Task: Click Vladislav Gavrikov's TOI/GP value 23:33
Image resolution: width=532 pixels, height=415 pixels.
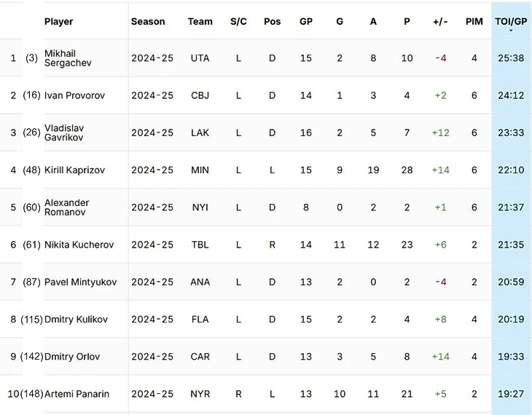Action: pos(511,133)
